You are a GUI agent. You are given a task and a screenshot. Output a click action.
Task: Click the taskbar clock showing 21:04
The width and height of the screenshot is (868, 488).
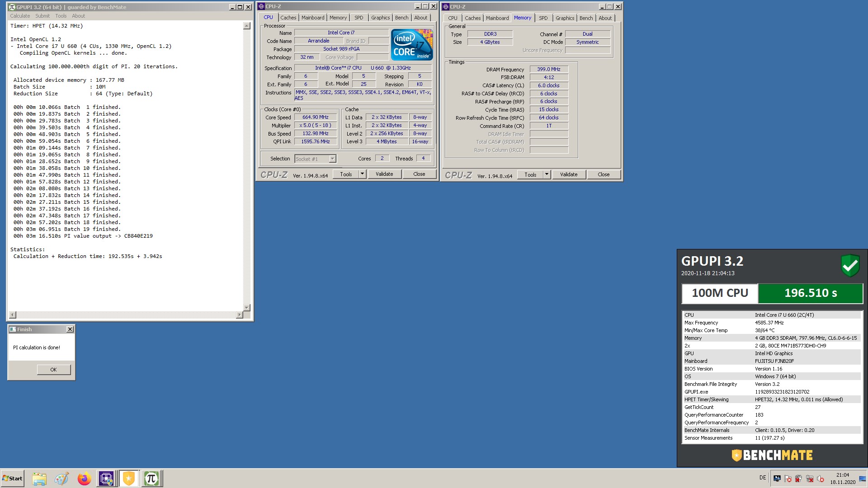coord(843,479)
